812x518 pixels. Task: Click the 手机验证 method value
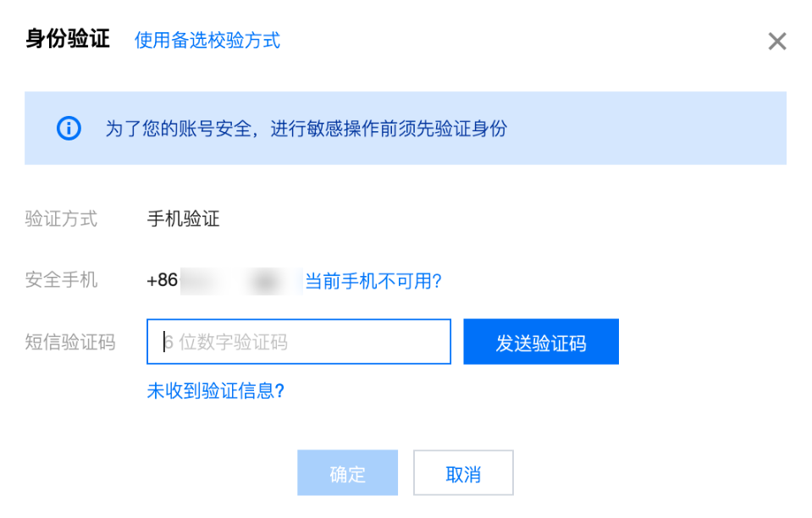pyautogui.click(x=184, y=219)
